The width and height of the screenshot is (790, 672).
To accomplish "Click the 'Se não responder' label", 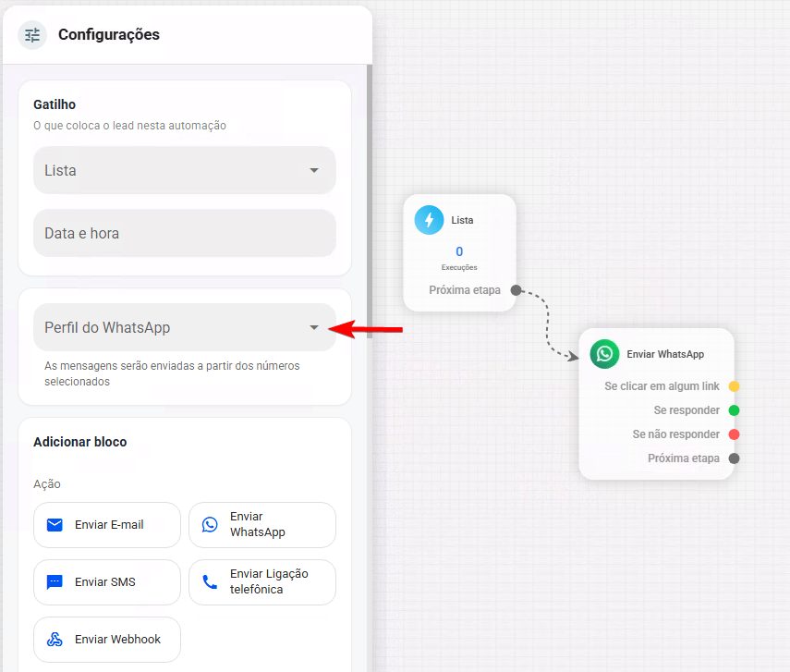I will coord(675,434).
